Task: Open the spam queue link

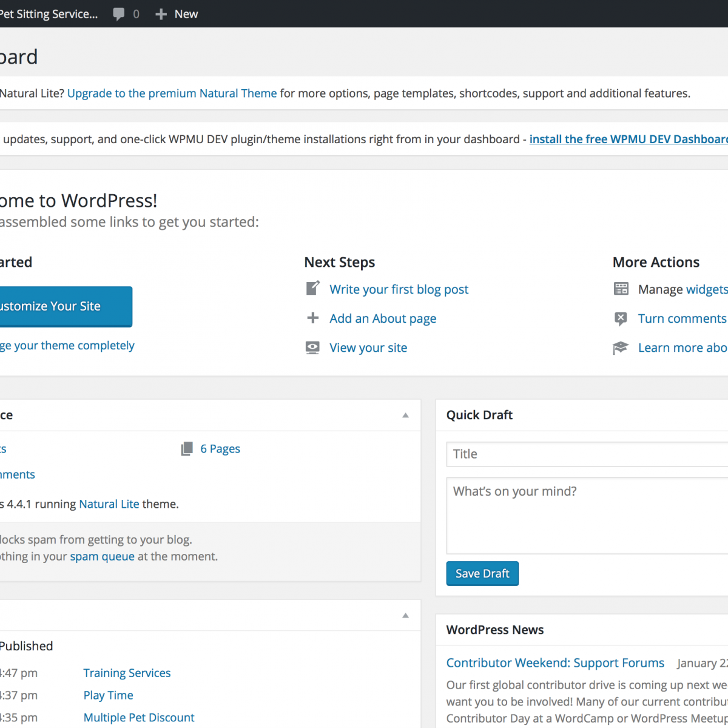Action: [x=103, y=556]
